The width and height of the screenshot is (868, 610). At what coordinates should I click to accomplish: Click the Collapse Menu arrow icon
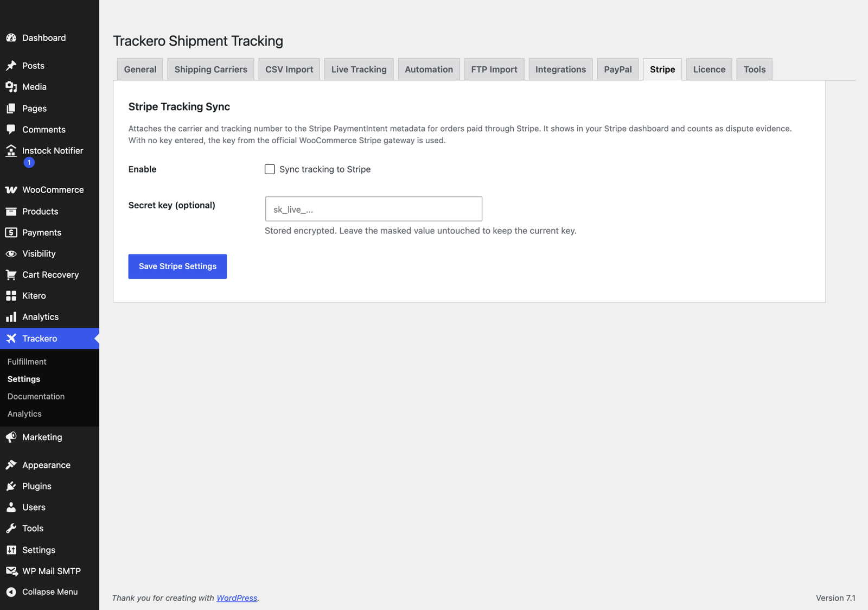(x=11, y=592)
